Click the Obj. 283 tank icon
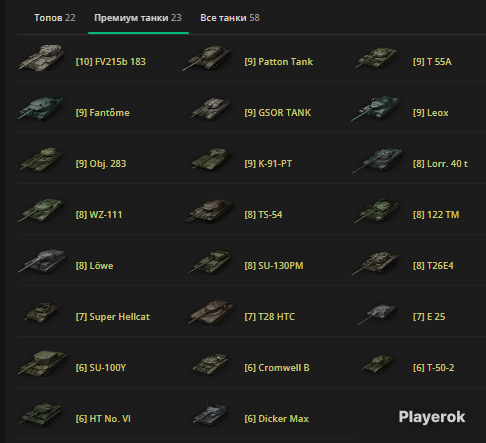Screen dimensions: 486x443 pos(42,160)
